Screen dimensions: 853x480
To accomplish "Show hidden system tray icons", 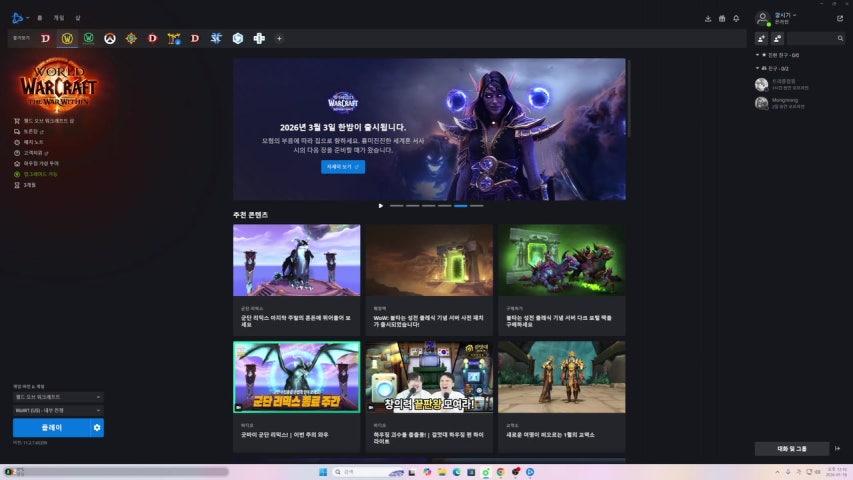I will [777, 472].
